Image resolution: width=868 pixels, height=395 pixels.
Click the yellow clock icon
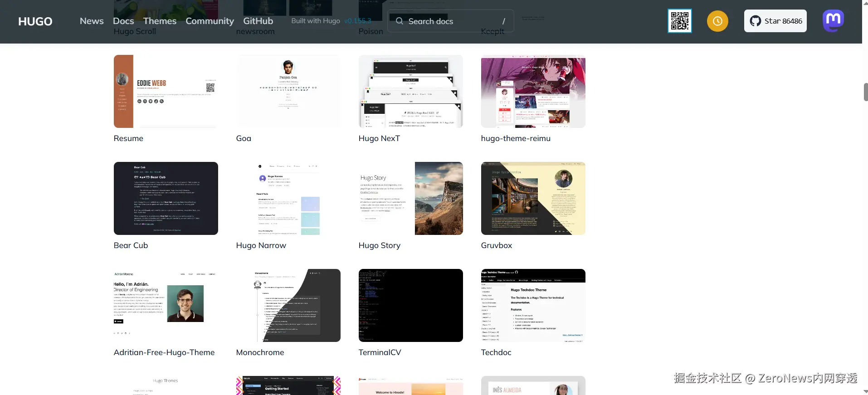coord(717,21)
